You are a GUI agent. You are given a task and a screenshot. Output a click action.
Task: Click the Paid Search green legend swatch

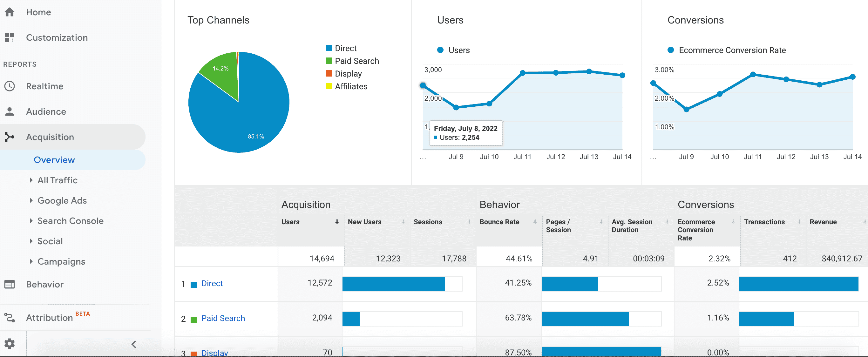pyautogui.click(x=329, y=61)
